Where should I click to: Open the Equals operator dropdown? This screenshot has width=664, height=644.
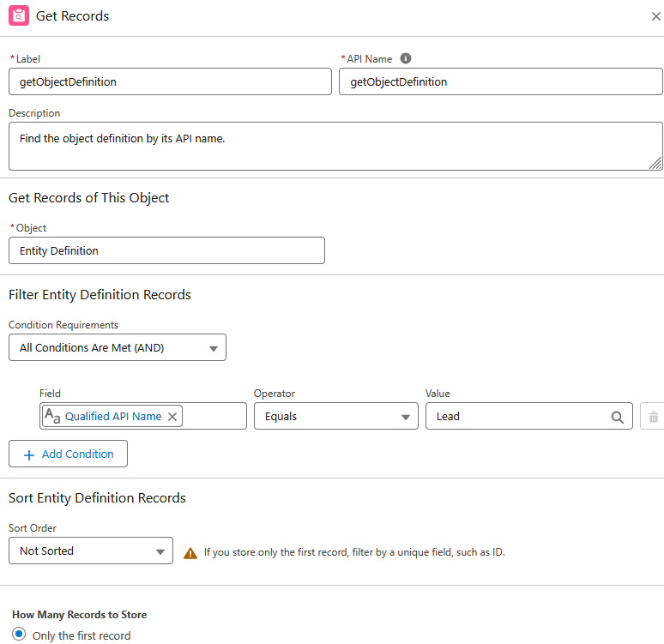click(x=335, y=416)
